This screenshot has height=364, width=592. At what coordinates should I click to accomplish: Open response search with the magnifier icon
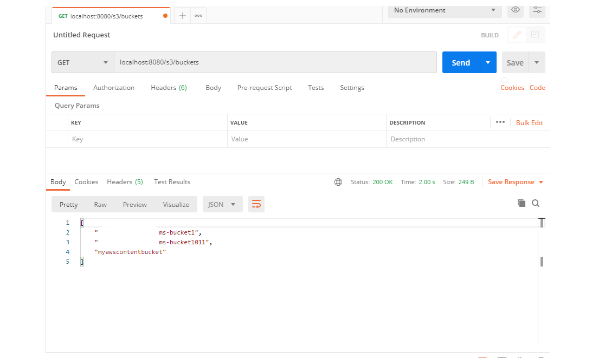click(536, 203)
